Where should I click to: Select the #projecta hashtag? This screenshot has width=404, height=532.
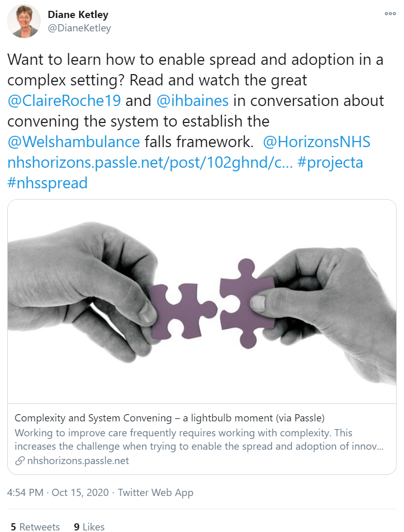tap(330, 163)
